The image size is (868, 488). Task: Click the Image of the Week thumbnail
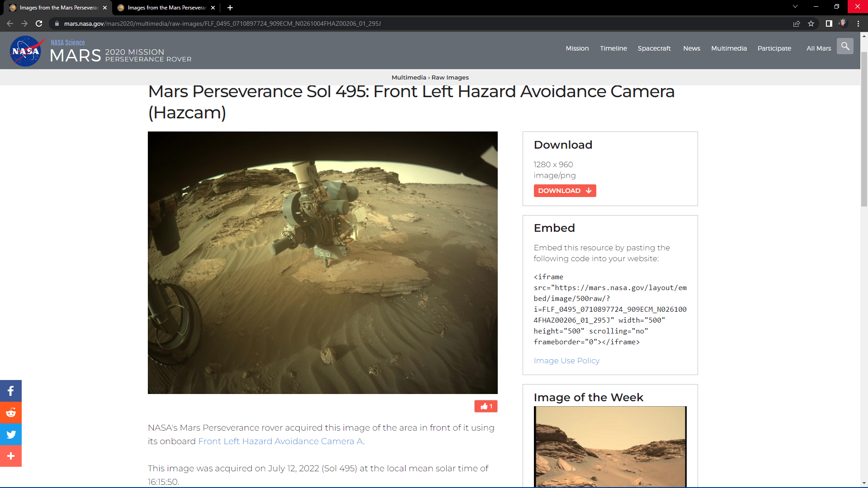coord(610,446)
